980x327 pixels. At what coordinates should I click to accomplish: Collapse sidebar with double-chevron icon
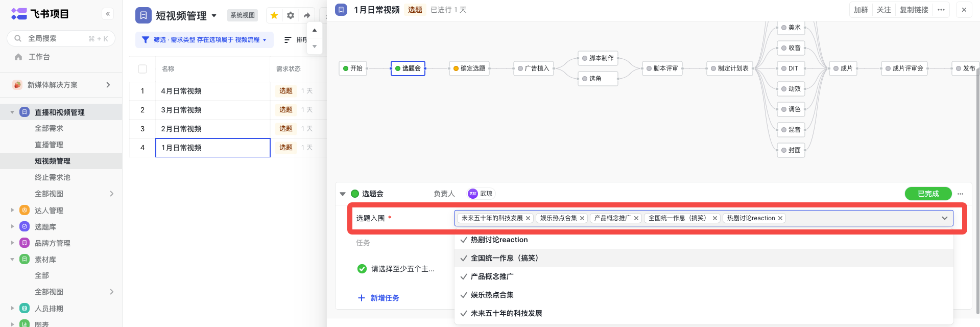click(x=108, y=14)
